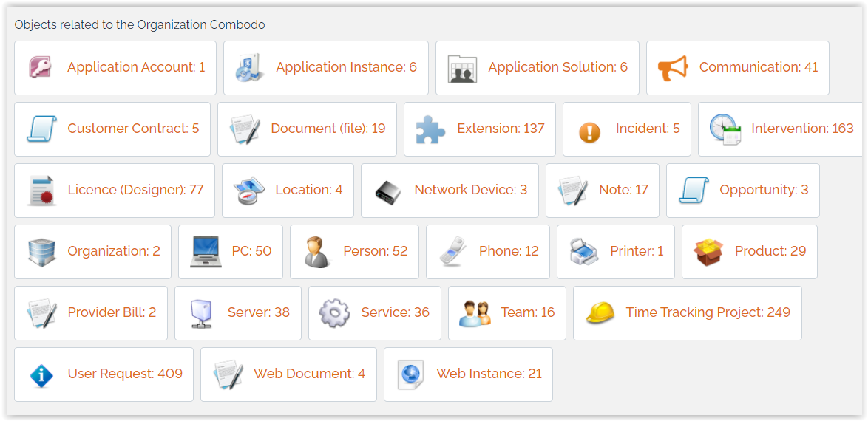Click the Incident orange exclamation icon

pos(589,131)
